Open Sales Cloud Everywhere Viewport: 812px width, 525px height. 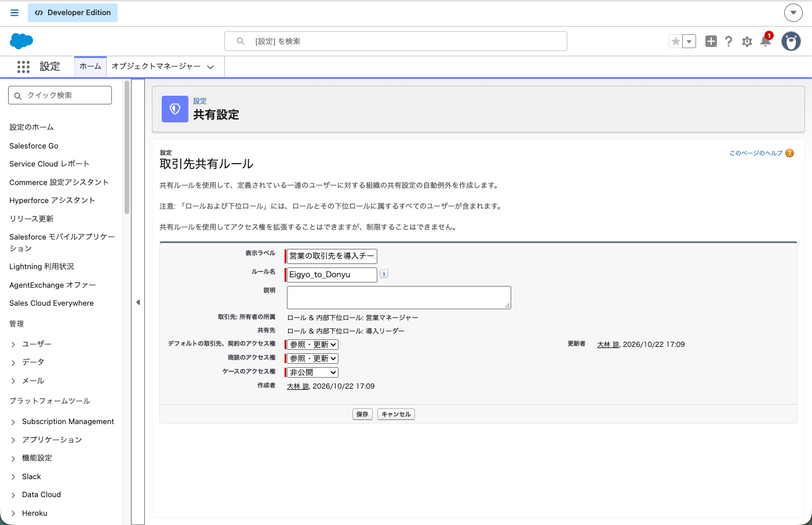coord(52,303)
